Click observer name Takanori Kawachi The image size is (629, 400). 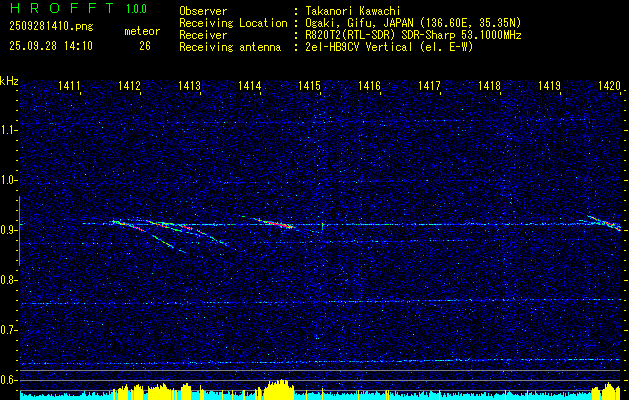pyautogui.click(x=353, y=11)
